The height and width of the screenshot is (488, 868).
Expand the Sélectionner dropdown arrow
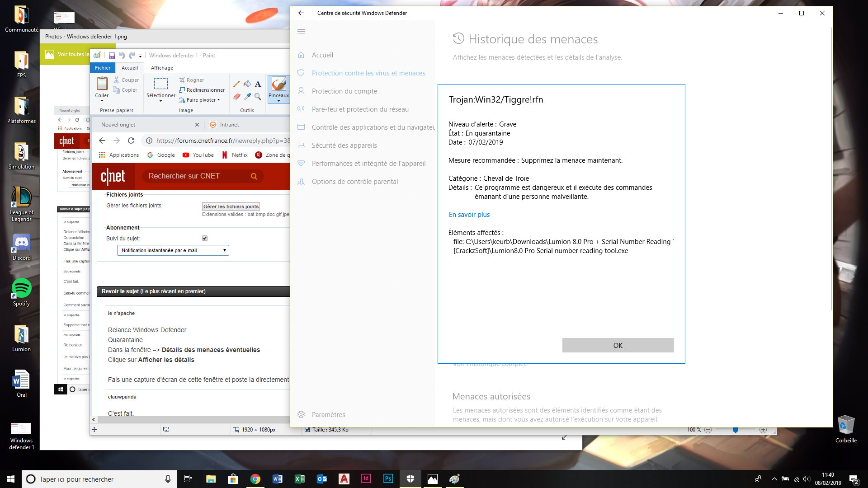tap(161, 101)
